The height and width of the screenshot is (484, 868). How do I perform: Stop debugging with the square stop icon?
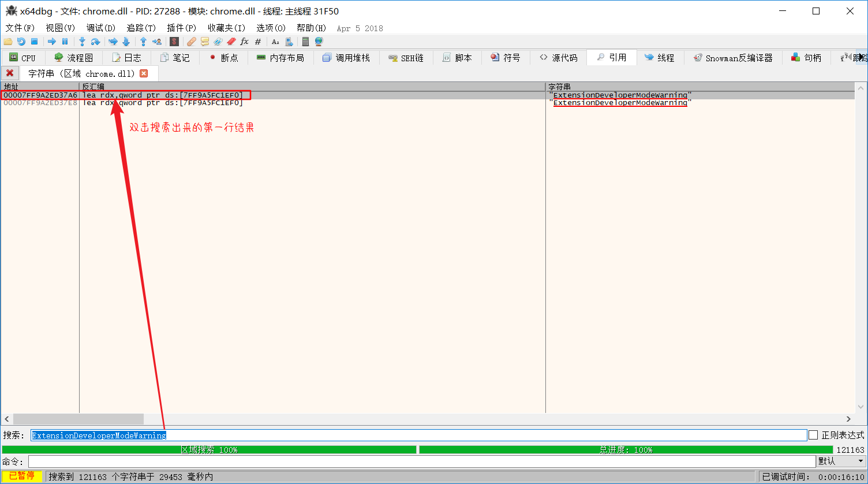(x=34, y=42)
